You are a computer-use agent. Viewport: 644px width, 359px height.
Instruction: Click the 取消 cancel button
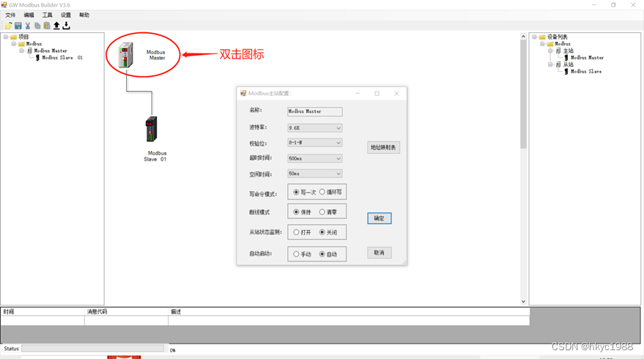[x=379, y=253]
